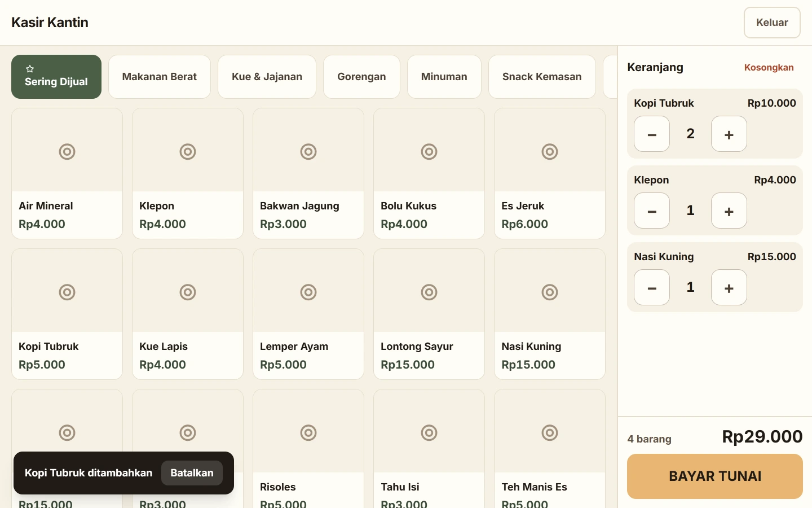This screenshot has width=812, height=508.
Task: Decrease Klepon quantity in cart
Action: (x=652, y=211)
